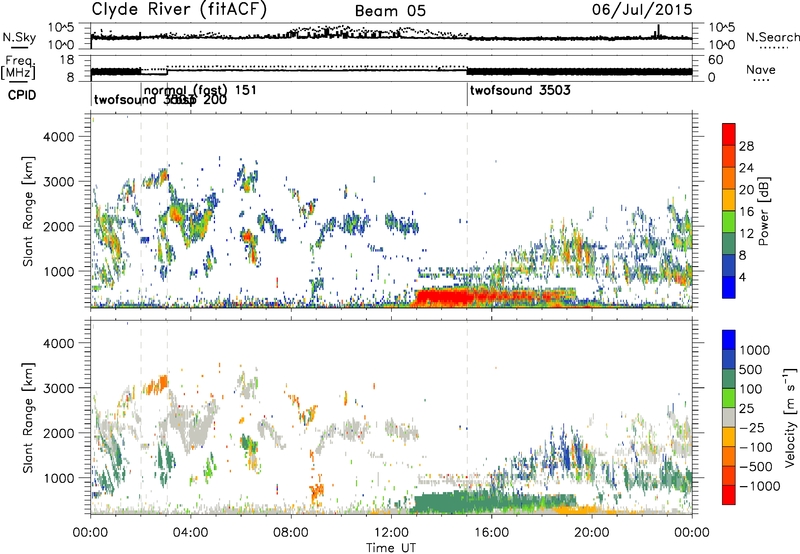Viewport: 800px width, 554px height.
Task: Select the "20" tick on Power color bar
Action: [x=746, y=190]
